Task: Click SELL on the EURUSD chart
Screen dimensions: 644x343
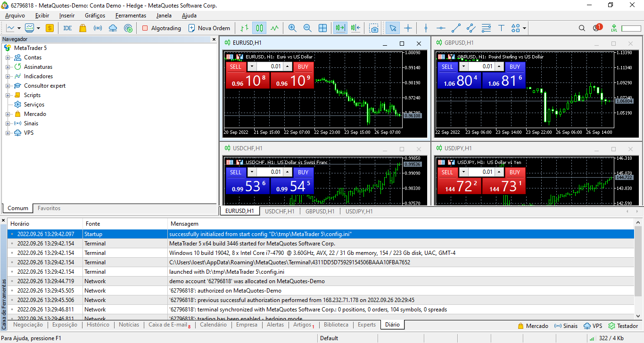Action: click(x=236, y=66)
